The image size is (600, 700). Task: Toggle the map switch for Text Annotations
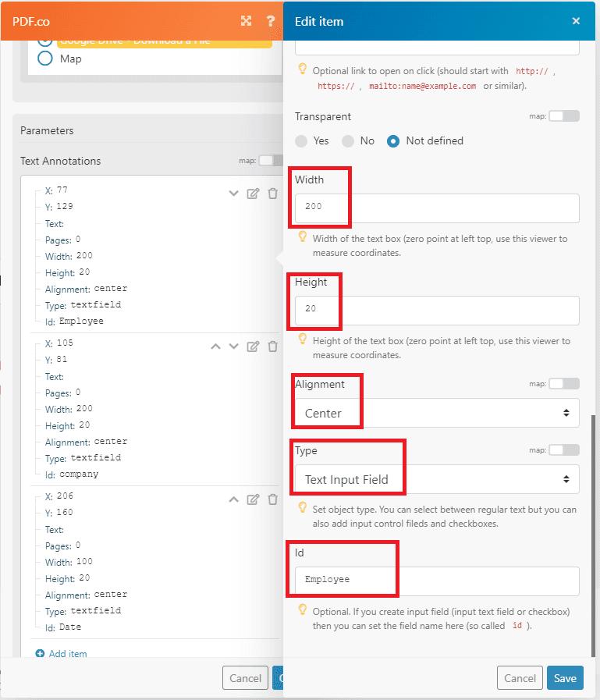(269, 161)
